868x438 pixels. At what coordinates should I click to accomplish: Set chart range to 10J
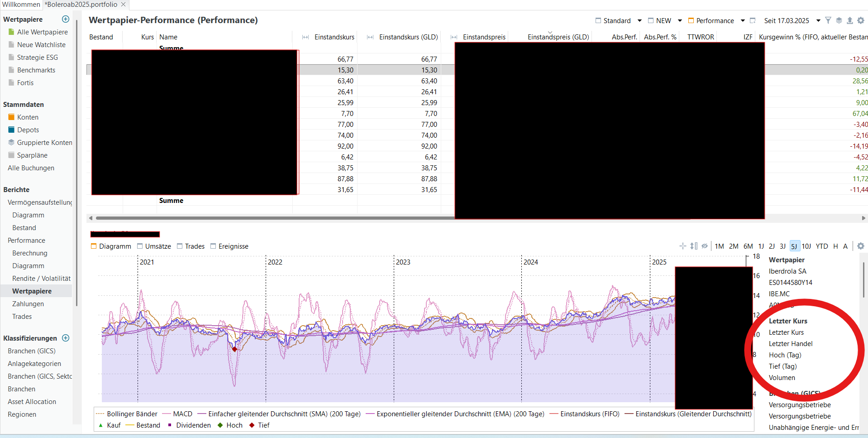click(806, 246)
